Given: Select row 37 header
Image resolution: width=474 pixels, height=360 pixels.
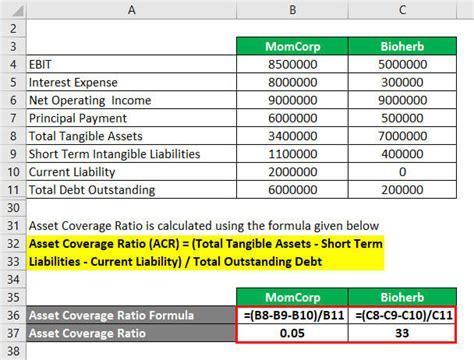Looking at the screenshot, I should [13, 333].
